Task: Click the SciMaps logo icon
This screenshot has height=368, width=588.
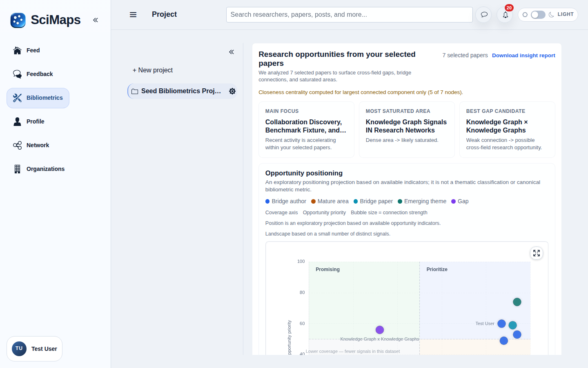Action: click(x=18, y=20)
